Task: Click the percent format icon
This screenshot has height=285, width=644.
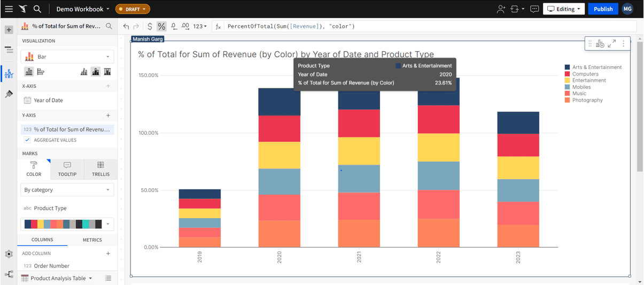Action: (x=161, y=26)
